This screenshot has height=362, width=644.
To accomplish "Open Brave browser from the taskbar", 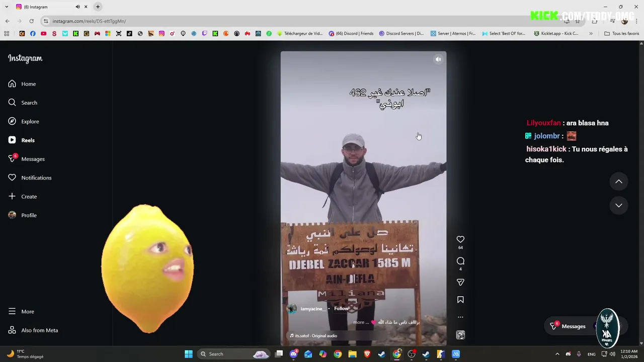I will (367, 354).
